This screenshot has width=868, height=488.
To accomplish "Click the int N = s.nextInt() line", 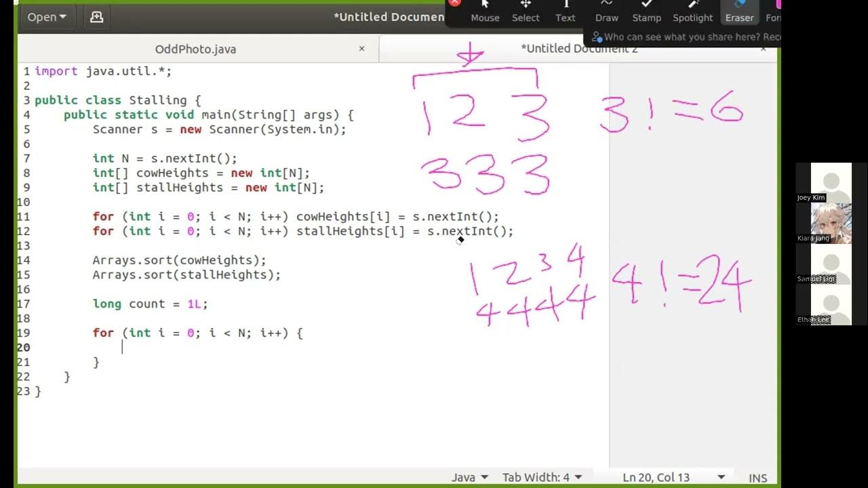I will pos(165,159).
